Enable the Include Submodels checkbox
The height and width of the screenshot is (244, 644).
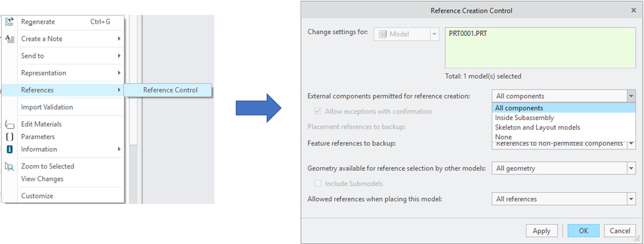click(318, 184)
